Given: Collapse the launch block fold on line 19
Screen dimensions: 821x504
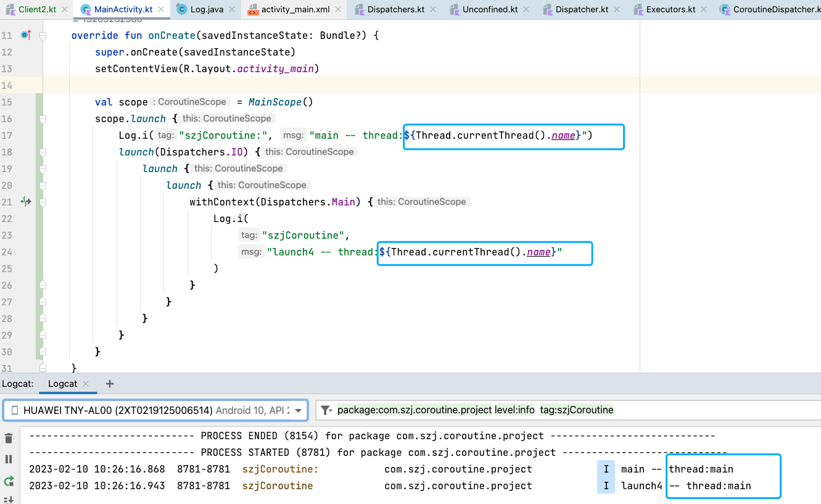Looking at the screenshot, I should pyautogui.click(x=43, y=168).
